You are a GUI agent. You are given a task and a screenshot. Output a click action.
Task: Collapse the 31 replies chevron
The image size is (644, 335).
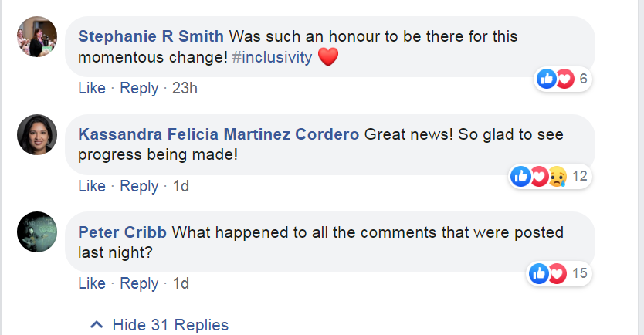tap(97, 324)
